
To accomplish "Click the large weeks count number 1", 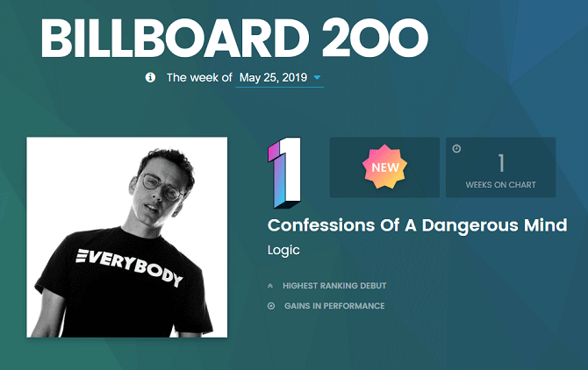I will [501, 163].
